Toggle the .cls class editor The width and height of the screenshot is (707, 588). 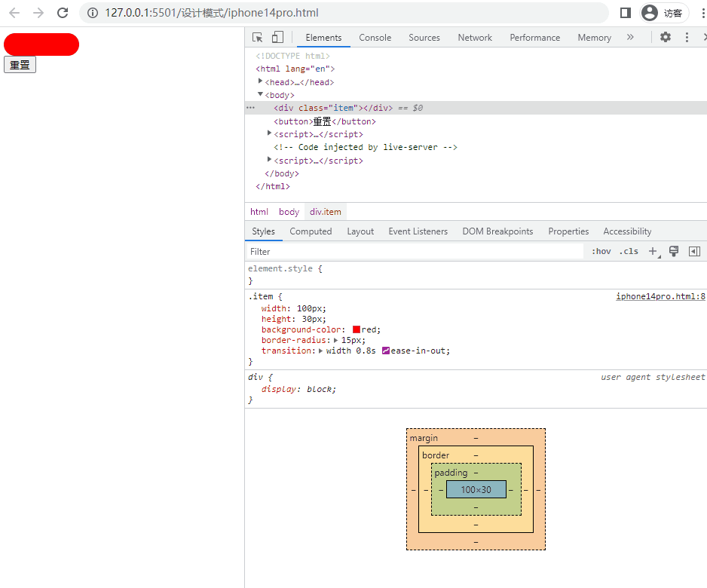coord(629,252)
